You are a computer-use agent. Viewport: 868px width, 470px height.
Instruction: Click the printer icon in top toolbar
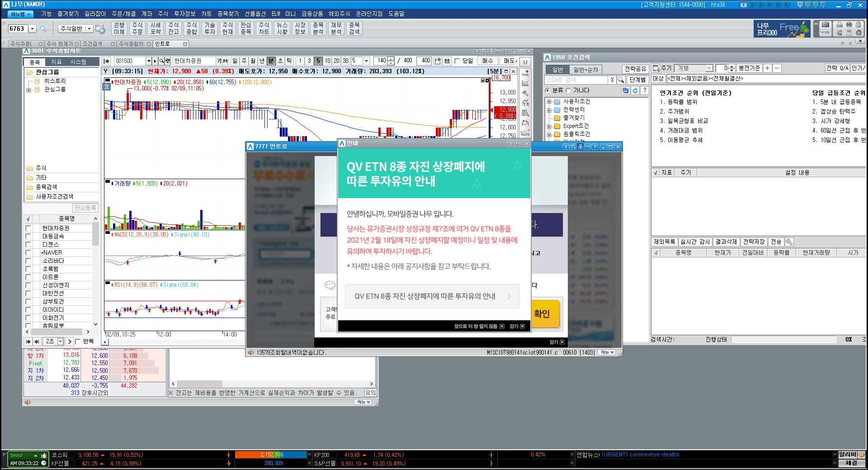pos(840,25)
